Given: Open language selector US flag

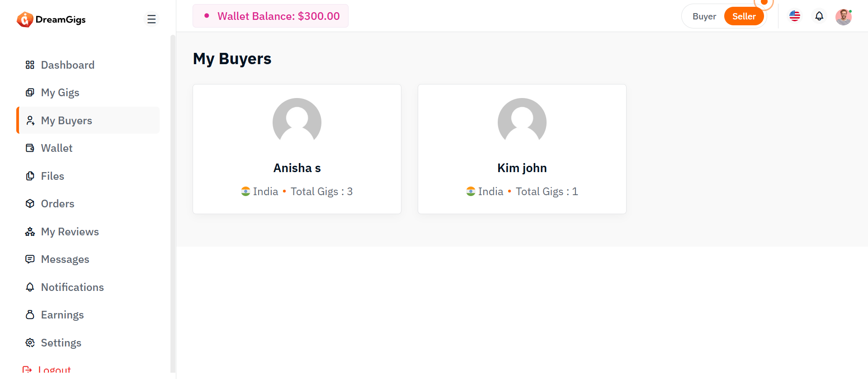Looking at the screenshot, I should [x=795, y=16].
